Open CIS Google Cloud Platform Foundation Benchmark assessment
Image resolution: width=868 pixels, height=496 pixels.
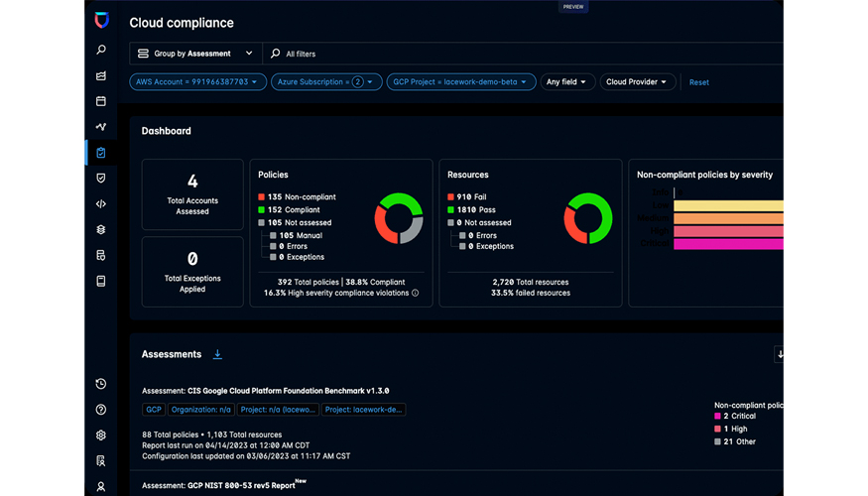point(265,391)
